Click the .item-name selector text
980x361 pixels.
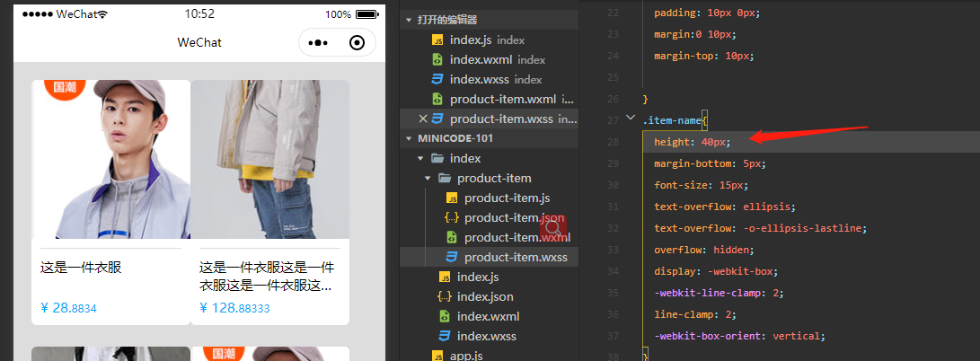pyautogui.click(x=672, y=120)
